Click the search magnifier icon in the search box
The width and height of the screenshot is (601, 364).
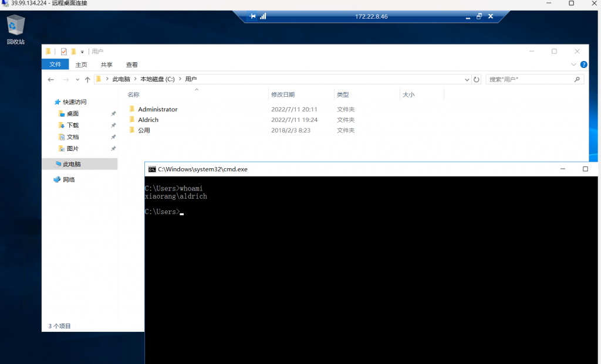coord(577,79)
